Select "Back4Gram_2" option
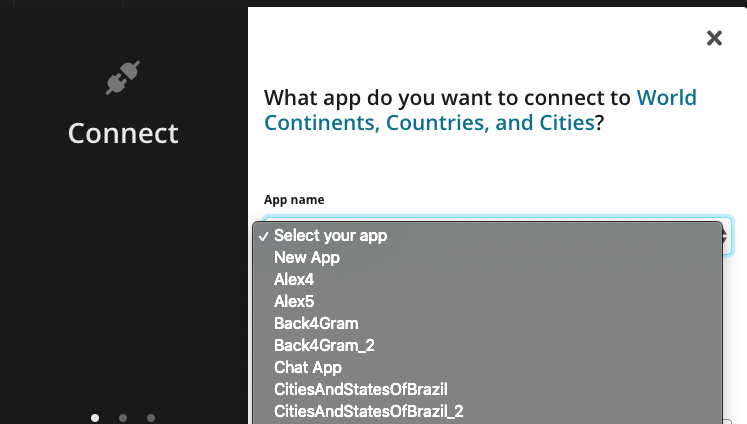 [x=488, y=345]
